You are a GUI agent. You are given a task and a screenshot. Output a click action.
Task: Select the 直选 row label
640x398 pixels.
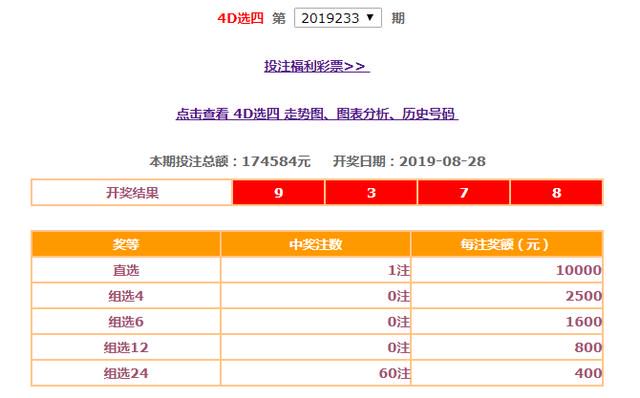tap(126, 270)
